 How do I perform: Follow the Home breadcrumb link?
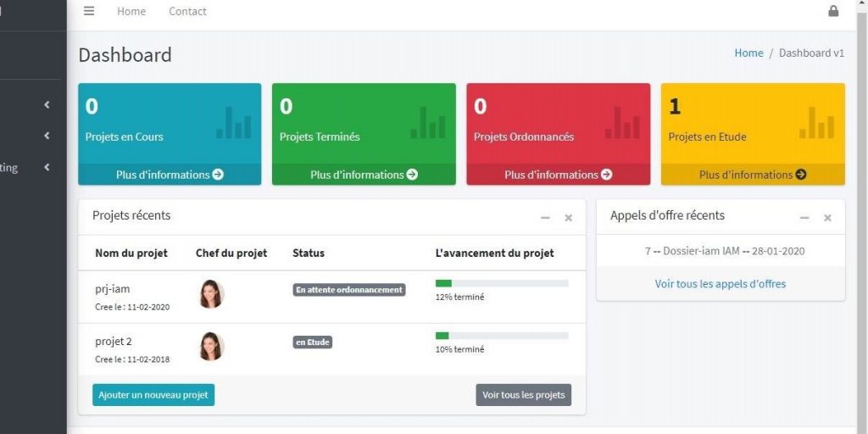tap(748, 53)
